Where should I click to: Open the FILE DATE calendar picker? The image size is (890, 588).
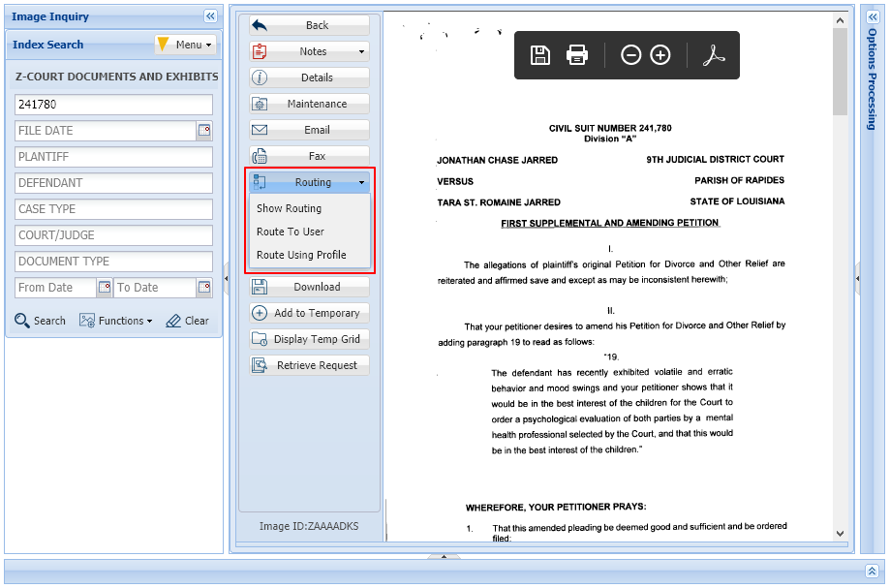(204, 130)
